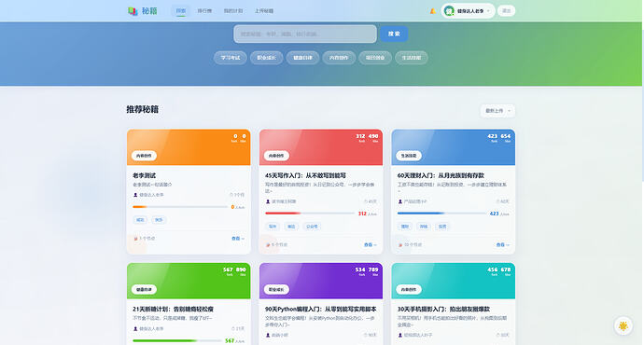Filter by the 职业成长 category chip
Screen dimensions: 644x345
tap(267, 58)
